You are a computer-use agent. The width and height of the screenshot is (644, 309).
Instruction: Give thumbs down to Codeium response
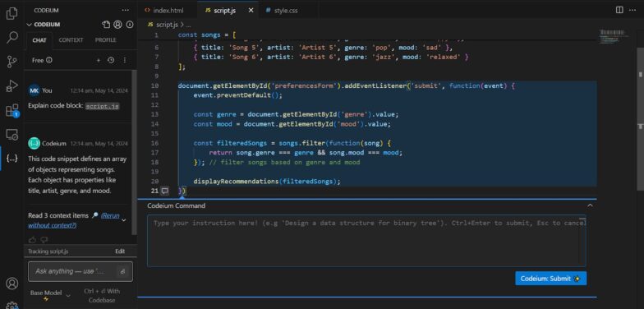[44, 240]
